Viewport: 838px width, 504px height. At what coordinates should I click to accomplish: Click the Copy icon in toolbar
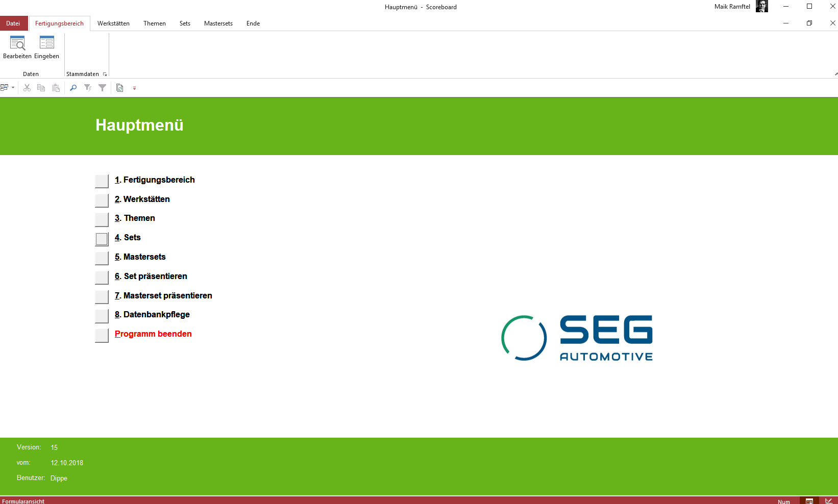point(41,88)
